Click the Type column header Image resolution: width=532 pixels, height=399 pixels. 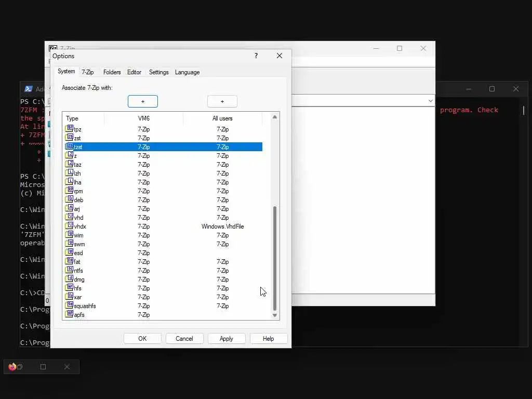pos(84,118)
